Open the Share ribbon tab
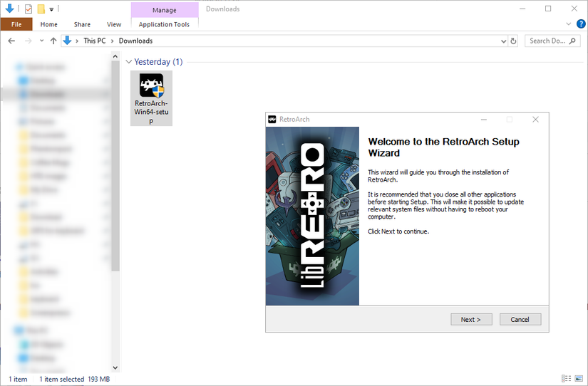This screenshot has height=386, width=588. point(82,24)
